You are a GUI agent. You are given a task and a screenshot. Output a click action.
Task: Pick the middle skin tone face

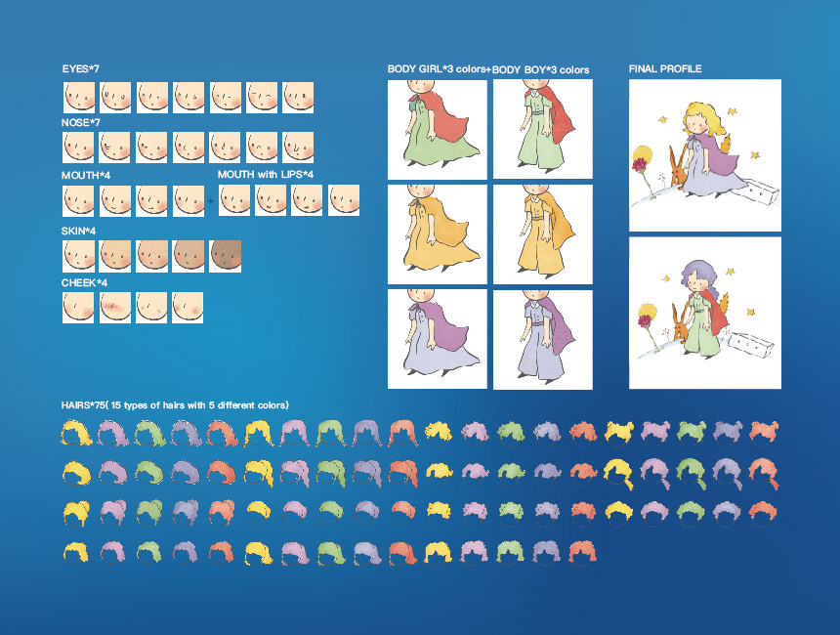pos(151,256)
